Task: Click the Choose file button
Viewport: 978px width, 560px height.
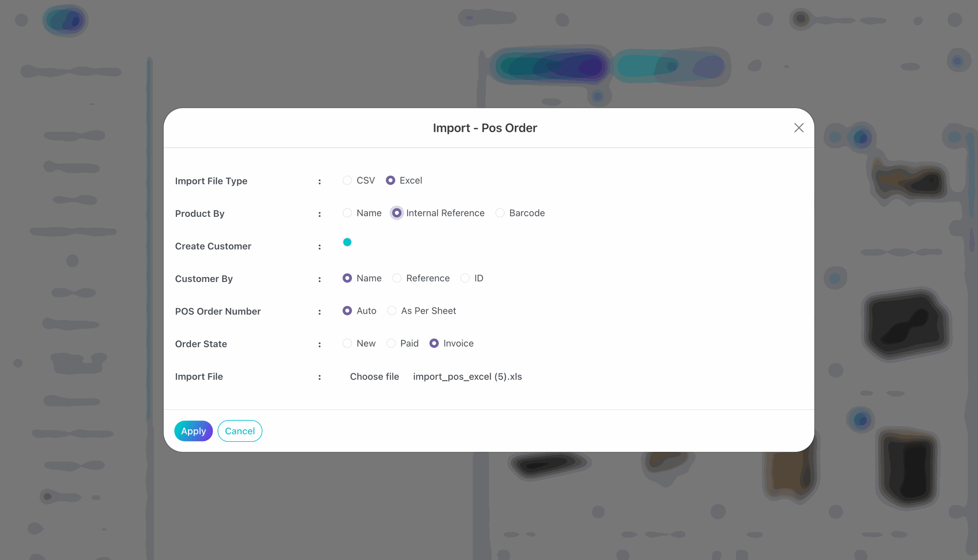Action: (374, 377)
